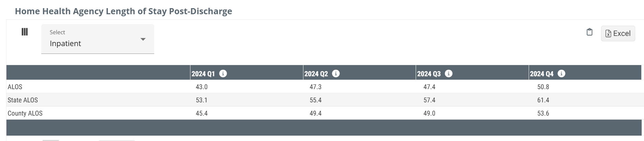
Task: Select the County ALOS row label
Action: pyautogui.click(x=25, y=114)
